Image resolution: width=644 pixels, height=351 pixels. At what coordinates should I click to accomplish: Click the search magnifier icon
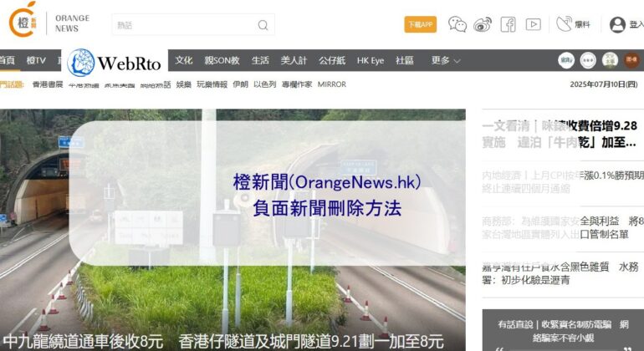coord(263,25)
